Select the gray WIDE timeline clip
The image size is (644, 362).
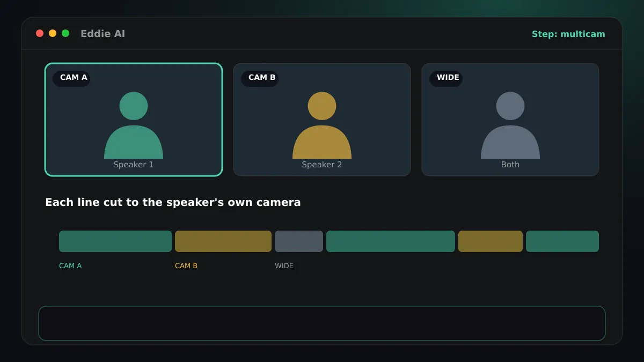pyautogui.click(x=299, y=241)
